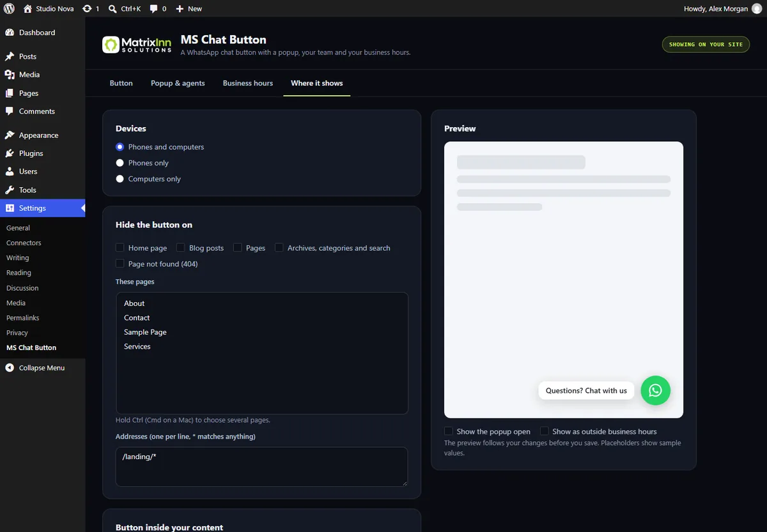This screenshot has height=532, width=767.
Task: Open the updates icon showing 1
Action: point(87,9)
